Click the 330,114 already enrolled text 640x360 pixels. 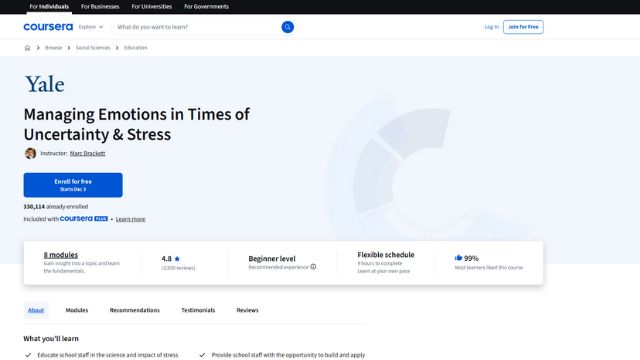coord(56,207)
